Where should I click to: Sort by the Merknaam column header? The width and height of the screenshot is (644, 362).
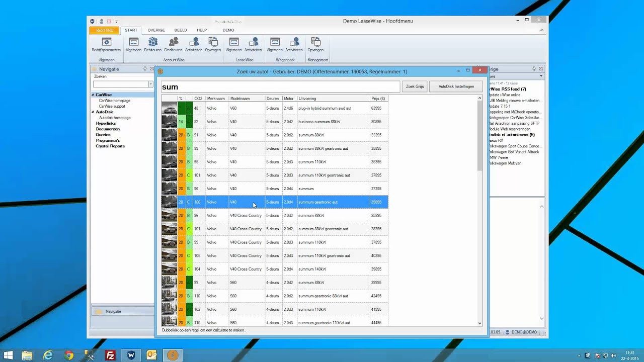pos(217,99)
